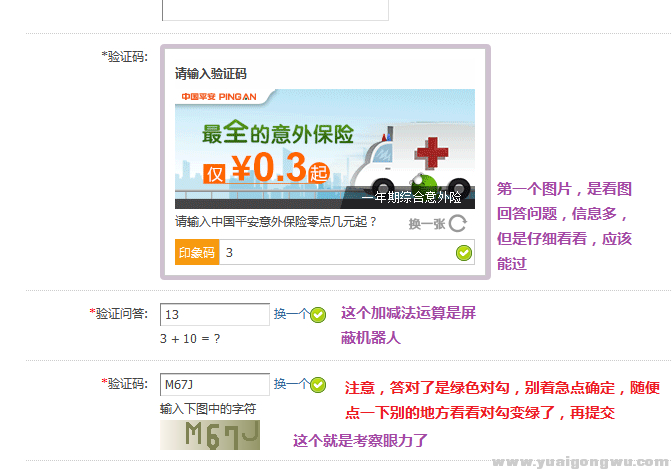Click the empty text box at top
672x474 pixels.
pyautogui.click(x=276, y=9)
